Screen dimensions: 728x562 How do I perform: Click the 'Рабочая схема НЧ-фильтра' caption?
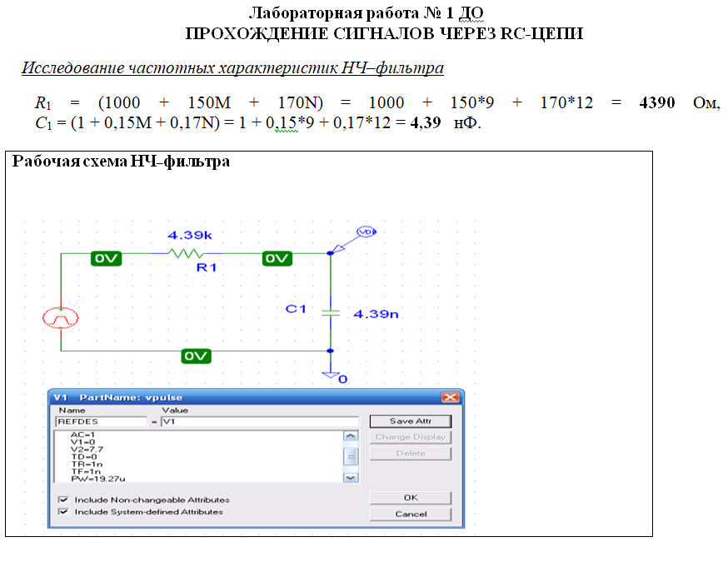tap(121, 162)
